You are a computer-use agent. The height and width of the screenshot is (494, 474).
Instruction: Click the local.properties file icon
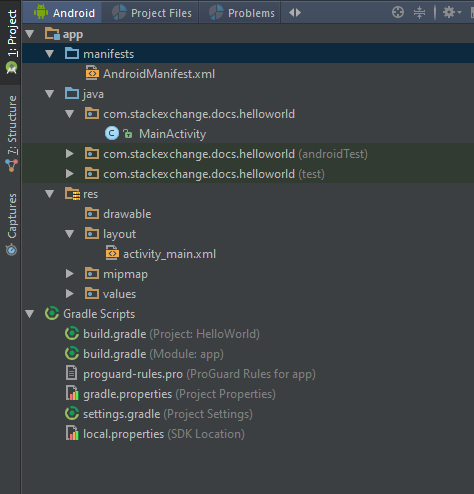click(72, 433)
